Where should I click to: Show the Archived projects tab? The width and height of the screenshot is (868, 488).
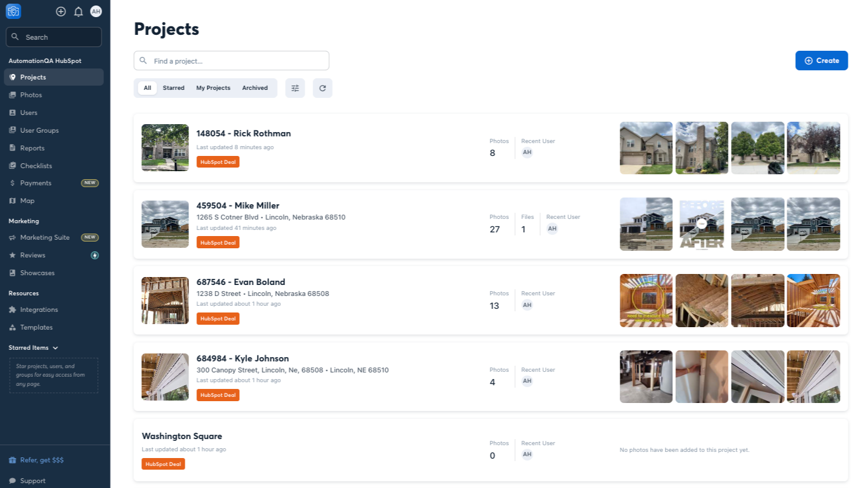tap(254, 88)
